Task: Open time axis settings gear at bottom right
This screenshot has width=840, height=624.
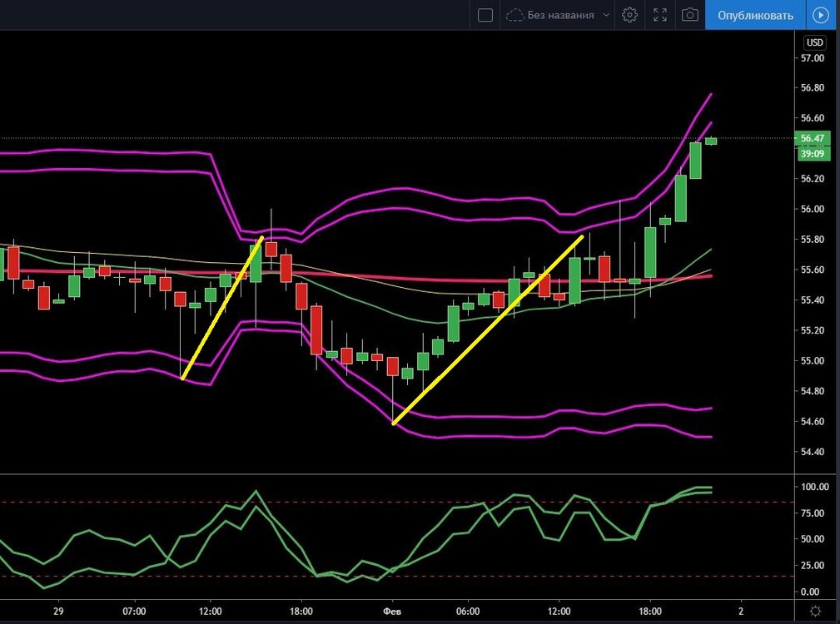Action: pyautogui.click(x=815, y=612)
